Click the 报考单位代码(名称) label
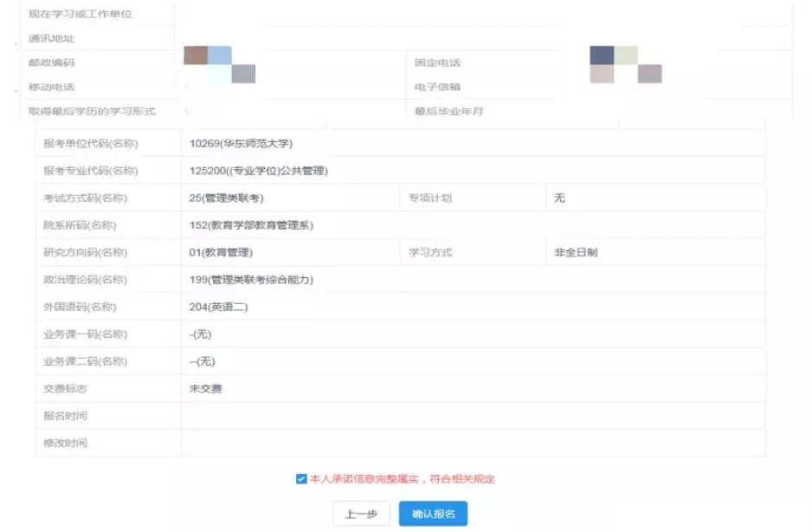Image resolution: width=812 pixels, height=532 pixels. 91,144
